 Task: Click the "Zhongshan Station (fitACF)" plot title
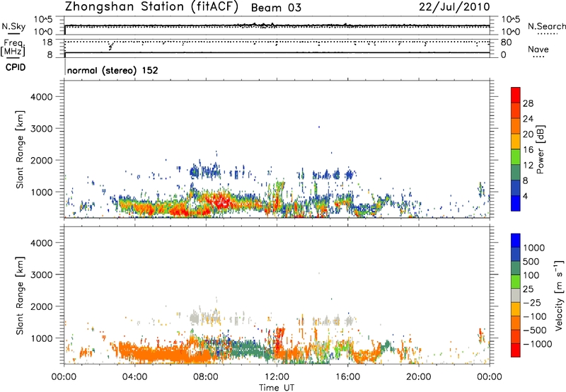pos(152,7)
